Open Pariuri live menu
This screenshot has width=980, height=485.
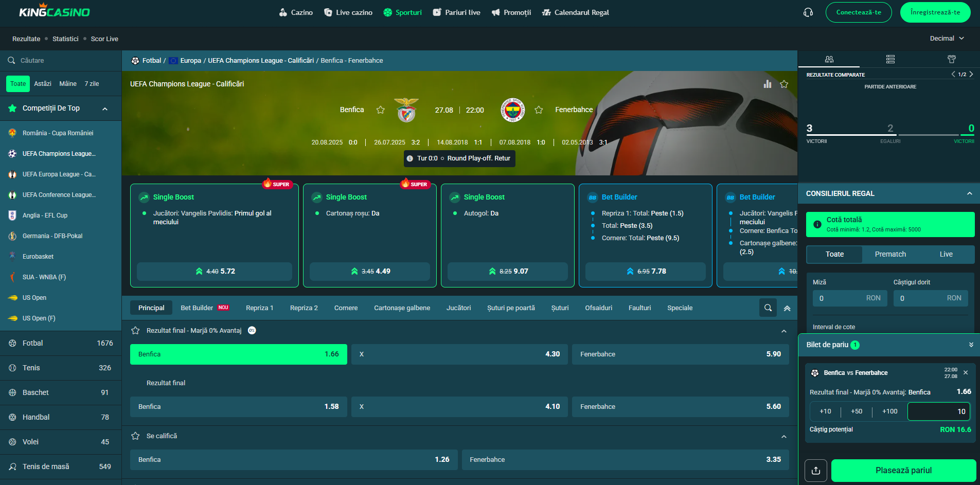tap(457, 12)
